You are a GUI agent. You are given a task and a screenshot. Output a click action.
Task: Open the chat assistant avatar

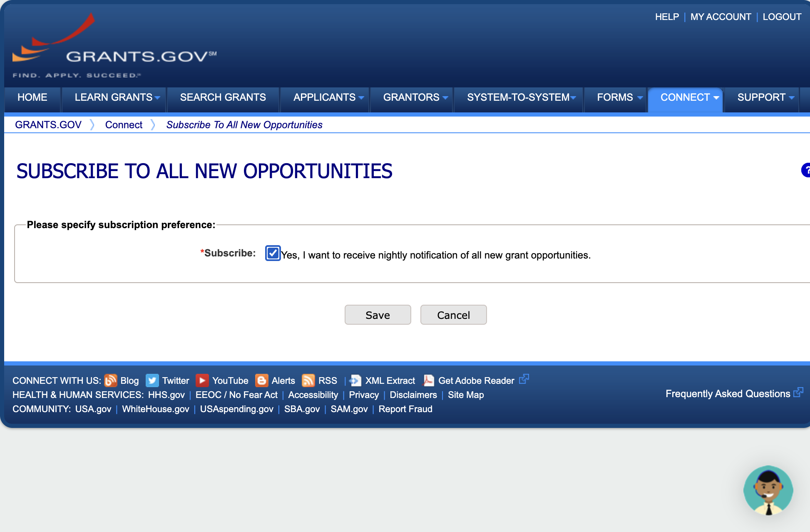[768, 490]
